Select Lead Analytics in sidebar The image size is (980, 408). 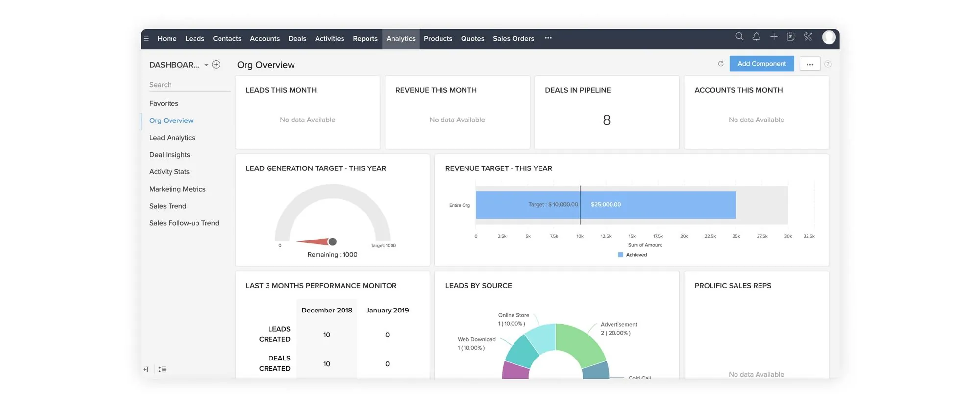[172, 138]
